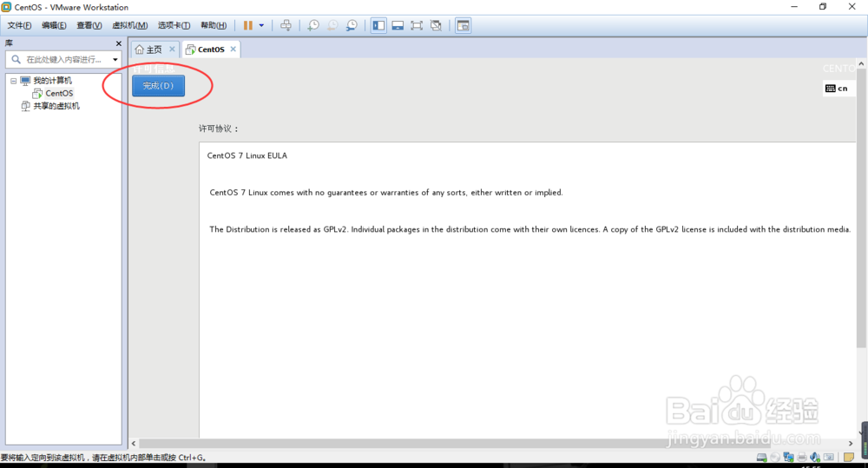This screenshot has width=868, height=468.
Task: Open the snapshot manager icon
Action: pos(352,25)
